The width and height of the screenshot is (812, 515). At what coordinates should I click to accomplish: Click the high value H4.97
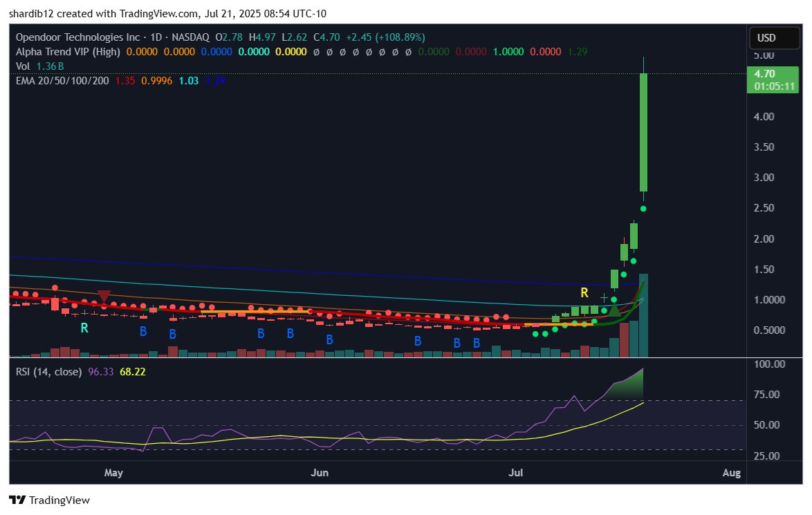pyautogui.click(x=262, y=37)
